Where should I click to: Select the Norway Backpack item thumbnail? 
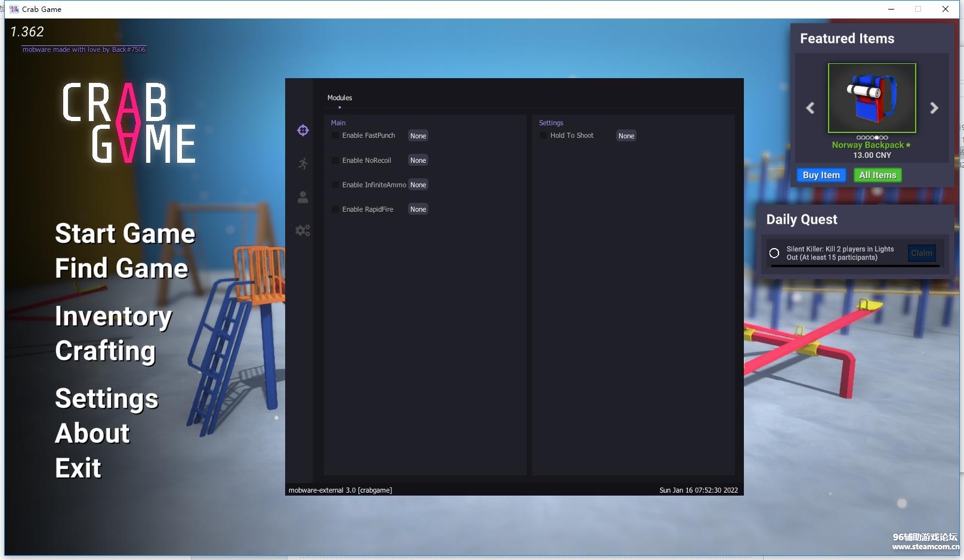coord(872,98)
